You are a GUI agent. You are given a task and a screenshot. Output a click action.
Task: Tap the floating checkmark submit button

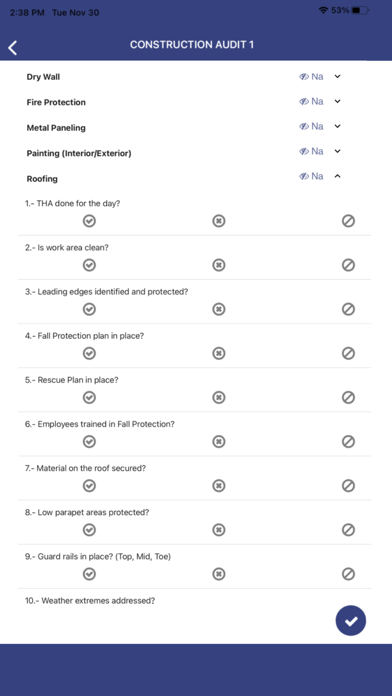coord(351,621)
